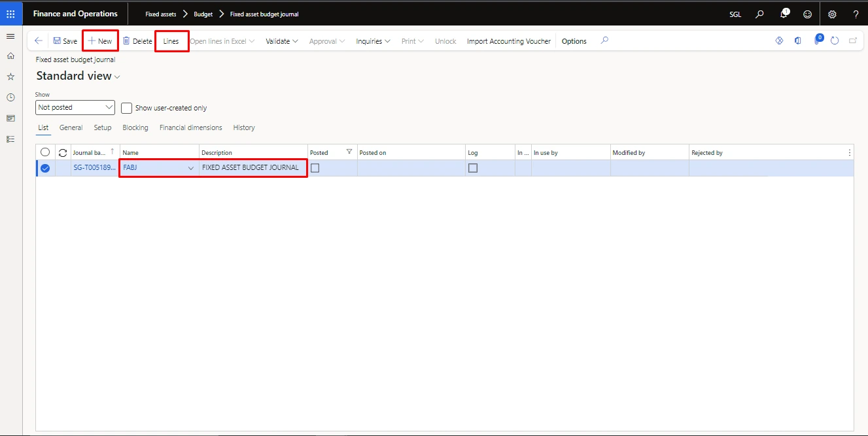
Task: Toggle Log checkbox for FABJ row
Action: tap(473, 168)
